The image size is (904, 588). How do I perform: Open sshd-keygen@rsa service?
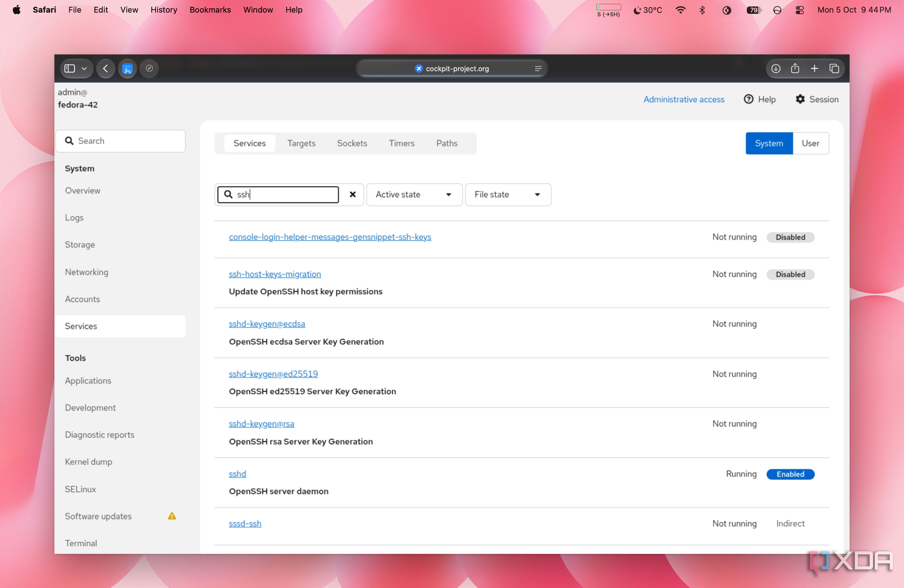point(261,423)
